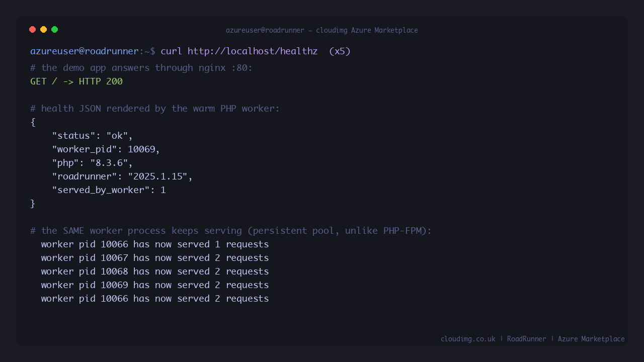Click the terminal title 'azureuser@roadrunner — cloudimg Azure Marketplace'
644x362 pixels.
pos(322,30)
